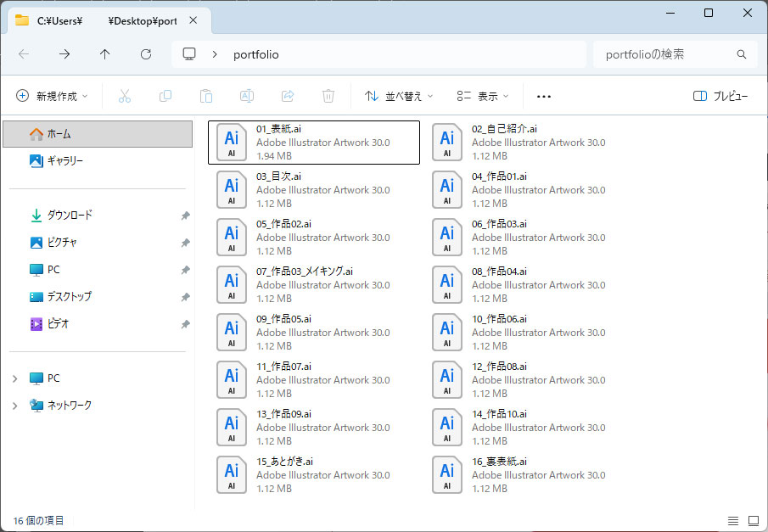Open the See more ellipsis menu

pyautogui.click(x=544, y=97)
